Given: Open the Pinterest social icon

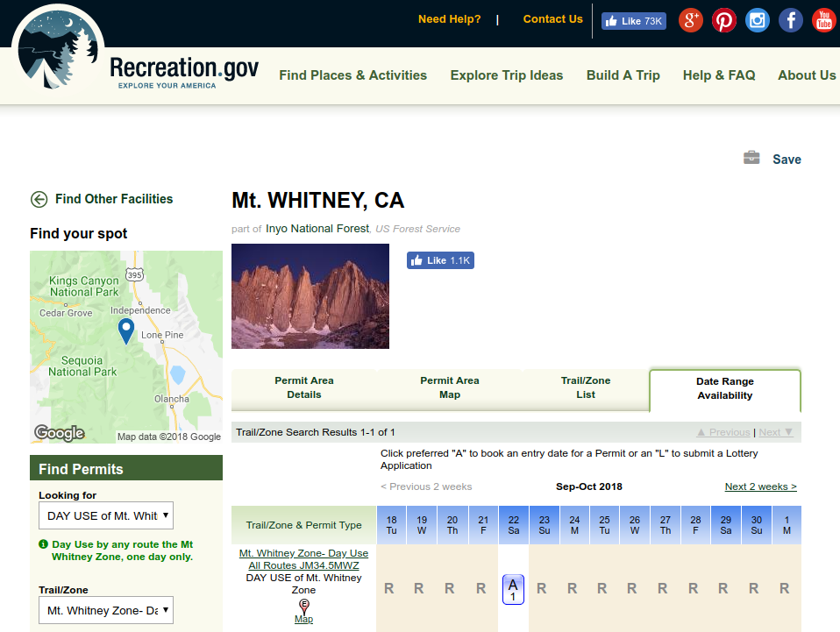Looking at the screenshot, I should click(x=723, y=20).
